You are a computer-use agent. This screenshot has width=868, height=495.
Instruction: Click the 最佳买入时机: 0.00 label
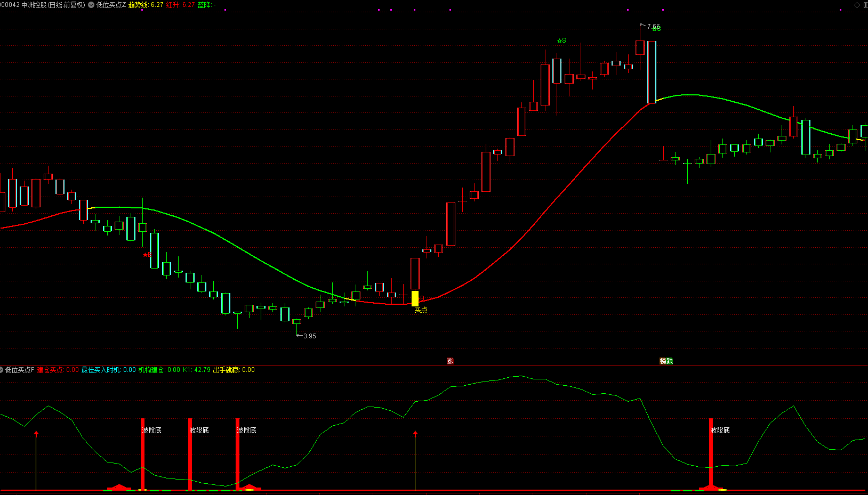(108, 370)
